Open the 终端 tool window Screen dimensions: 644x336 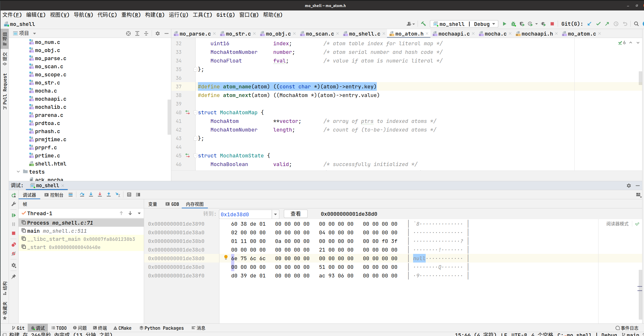pos(100,328)
